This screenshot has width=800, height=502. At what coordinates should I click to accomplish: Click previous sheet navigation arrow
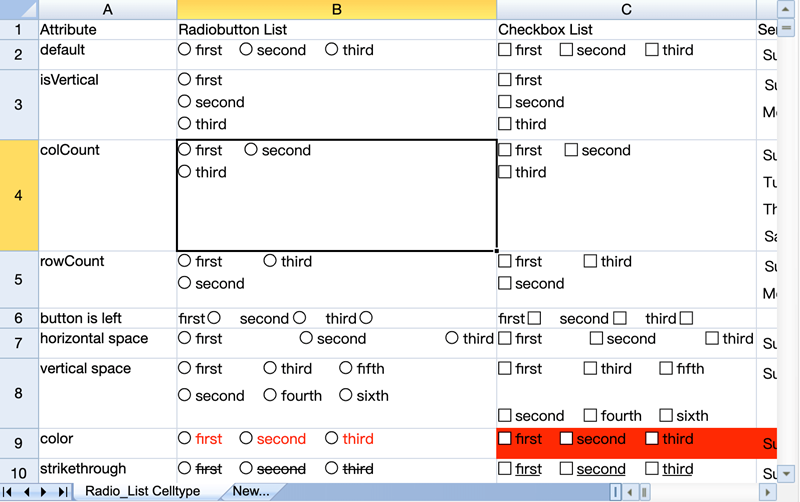pos(28,492)
